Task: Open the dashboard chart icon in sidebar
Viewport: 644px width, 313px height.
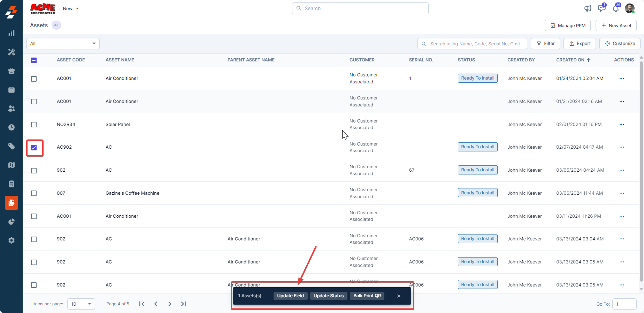Action: tap(11, 33)
